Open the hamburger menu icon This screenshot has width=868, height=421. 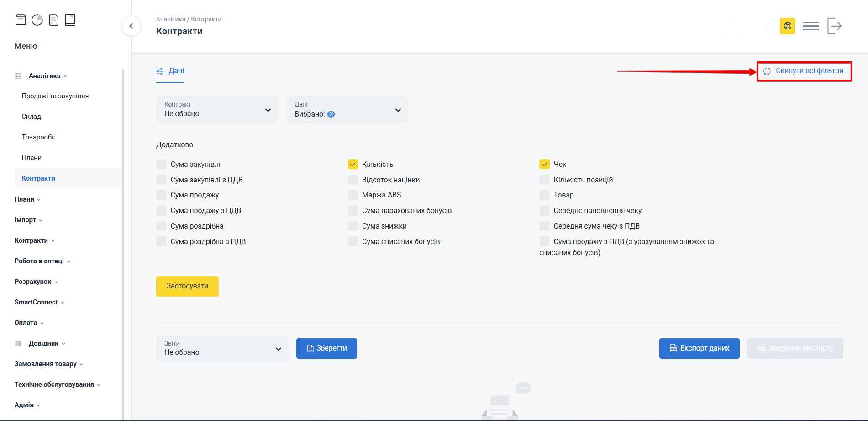(x=810, y=26)
